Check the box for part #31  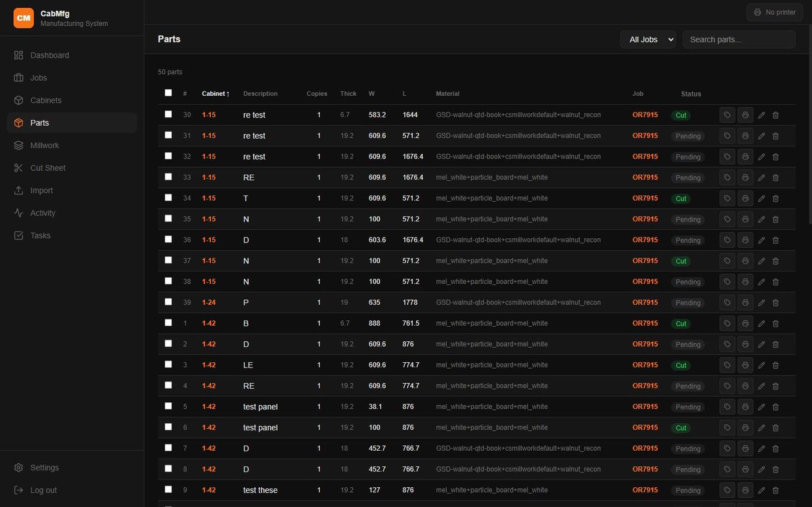pyautogui.click(x=168, y=135)
